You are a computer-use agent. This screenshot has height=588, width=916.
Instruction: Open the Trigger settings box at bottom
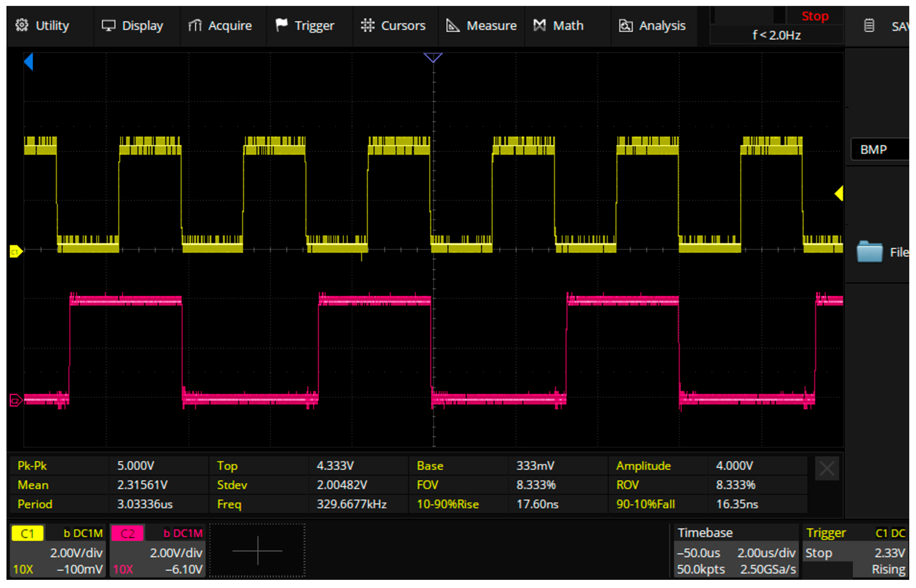pyautogui.click(x=855, y=551)
